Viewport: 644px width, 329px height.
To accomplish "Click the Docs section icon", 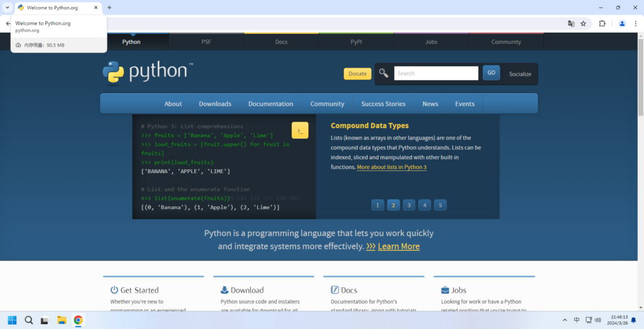I will pos(335,290).
